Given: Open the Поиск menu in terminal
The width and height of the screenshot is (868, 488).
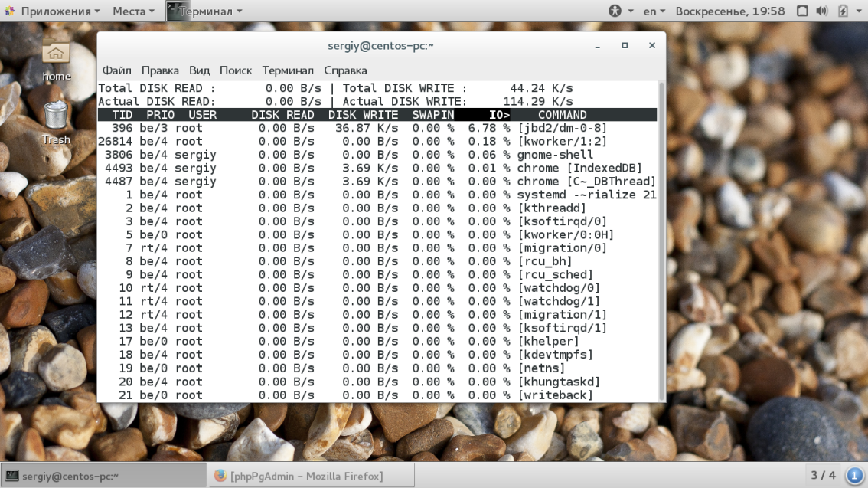Looking at the screenshot, I should click(236, 70).
